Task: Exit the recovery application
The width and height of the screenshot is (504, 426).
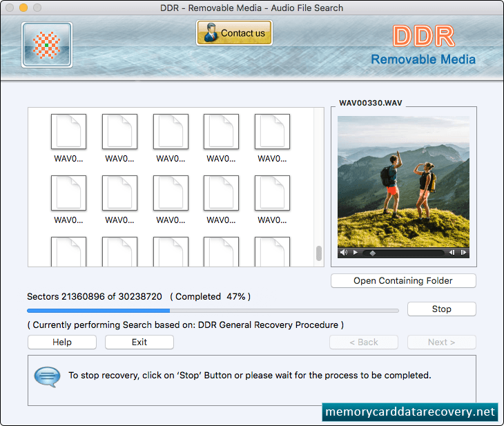Action: click(139, 342)
